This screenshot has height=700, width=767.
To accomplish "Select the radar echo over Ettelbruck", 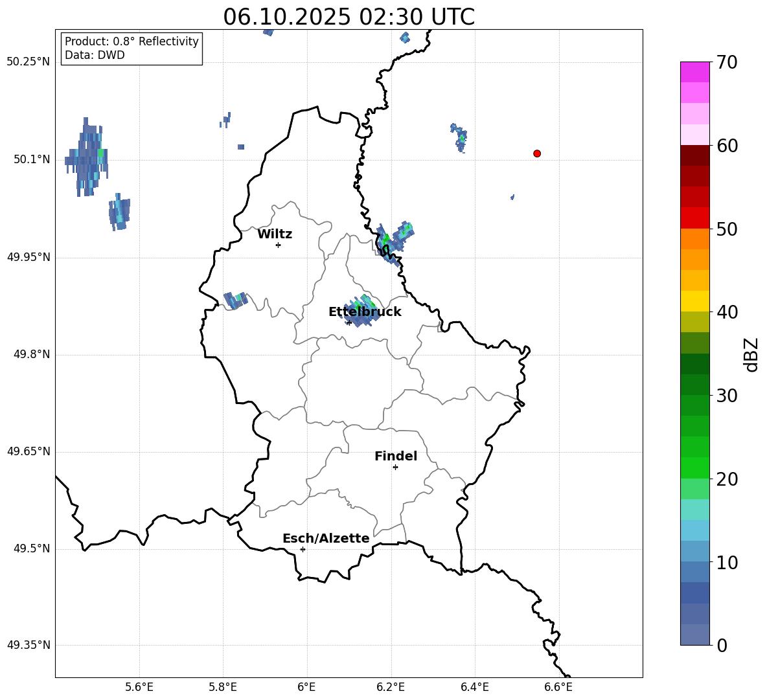I will click(x=360, y=310).
